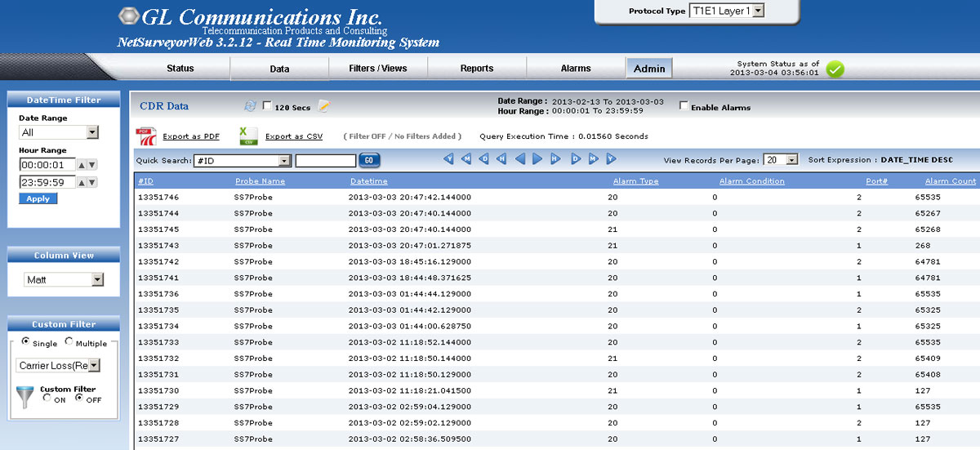Go to previous page with left arrow
Screen dimensions: 980x450
520,159
